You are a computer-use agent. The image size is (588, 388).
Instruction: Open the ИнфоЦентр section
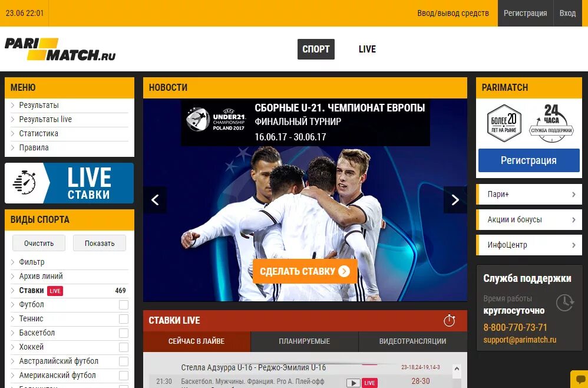tap(528, 245)
